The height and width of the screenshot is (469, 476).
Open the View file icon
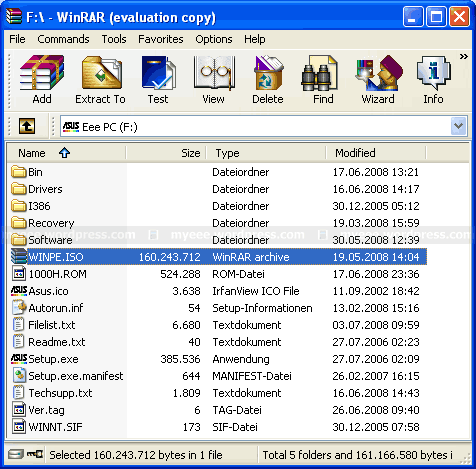coord(214,73)
